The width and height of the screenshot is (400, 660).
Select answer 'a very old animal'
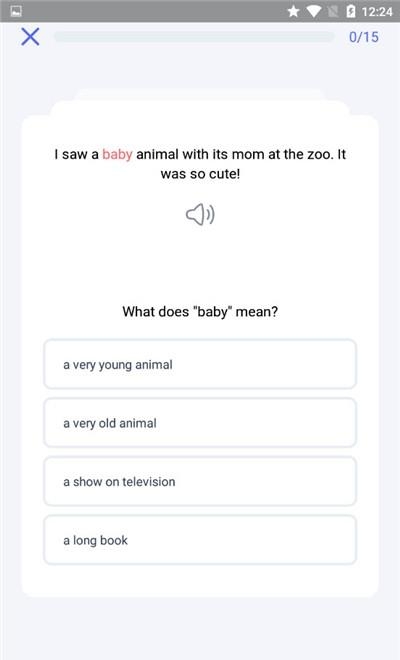tap(200, 423)
